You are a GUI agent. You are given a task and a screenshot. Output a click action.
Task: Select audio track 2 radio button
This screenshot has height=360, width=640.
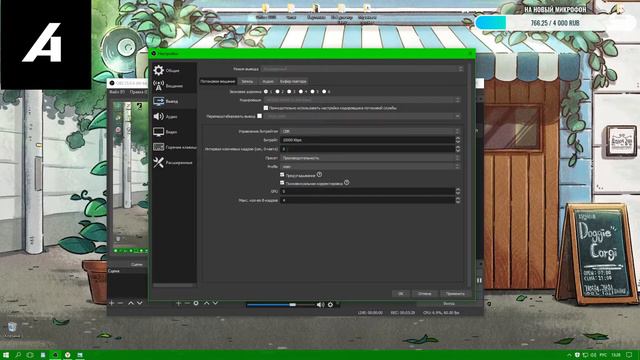278,91
